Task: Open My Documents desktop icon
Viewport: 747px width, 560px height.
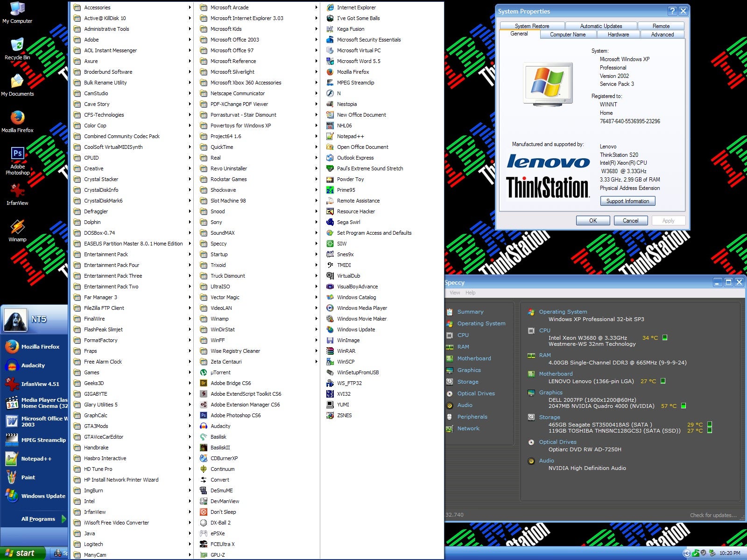Action: 17,85
